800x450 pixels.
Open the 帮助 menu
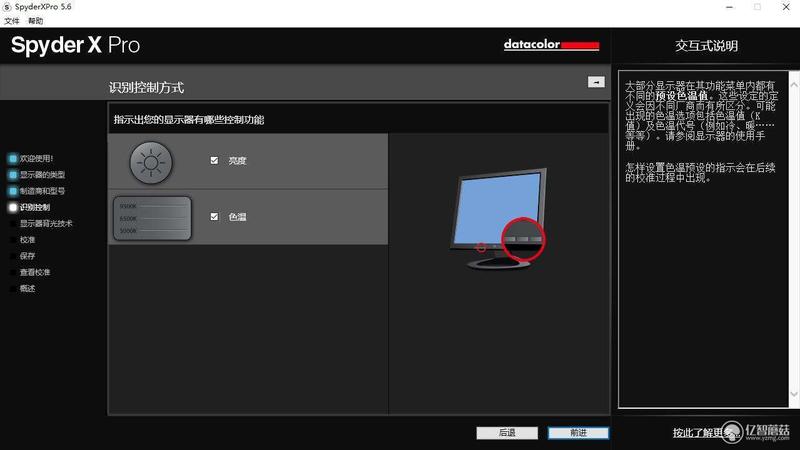pyautogui.click(x=36, y=21)
